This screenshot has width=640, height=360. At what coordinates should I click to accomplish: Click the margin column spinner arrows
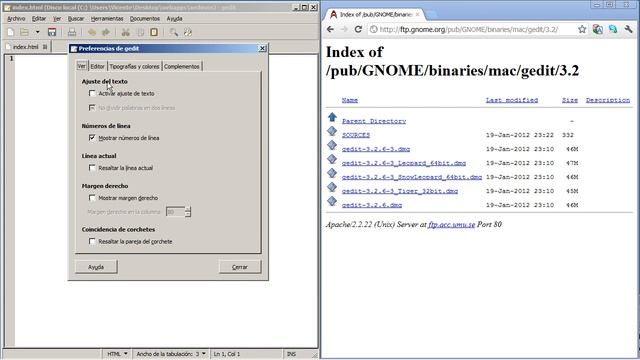(x=188, y=212)
